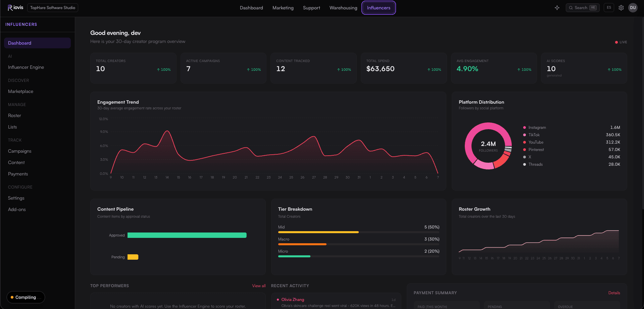Open the top Dashboard nav tab

(x=251, y=8)
